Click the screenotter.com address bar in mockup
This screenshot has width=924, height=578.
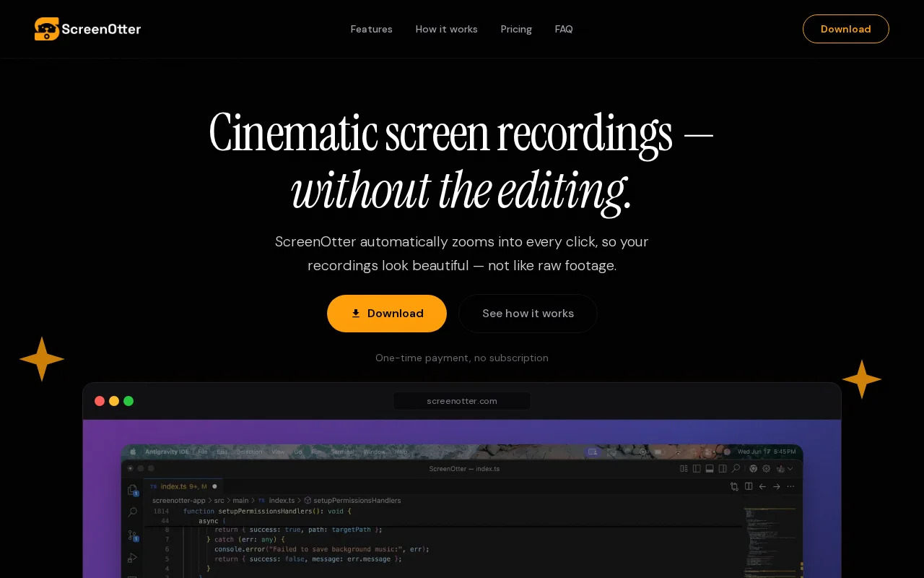(x=462, y=401)
